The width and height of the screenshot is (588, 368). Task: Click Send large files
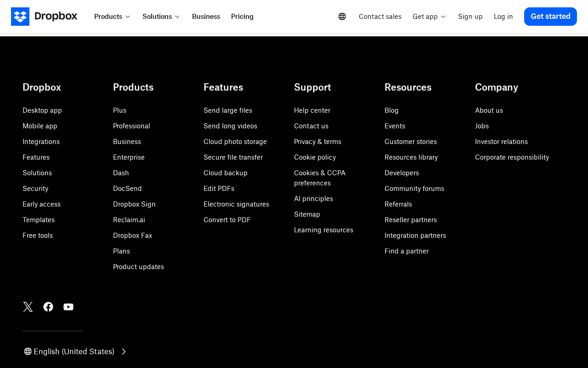click(228, 110)
